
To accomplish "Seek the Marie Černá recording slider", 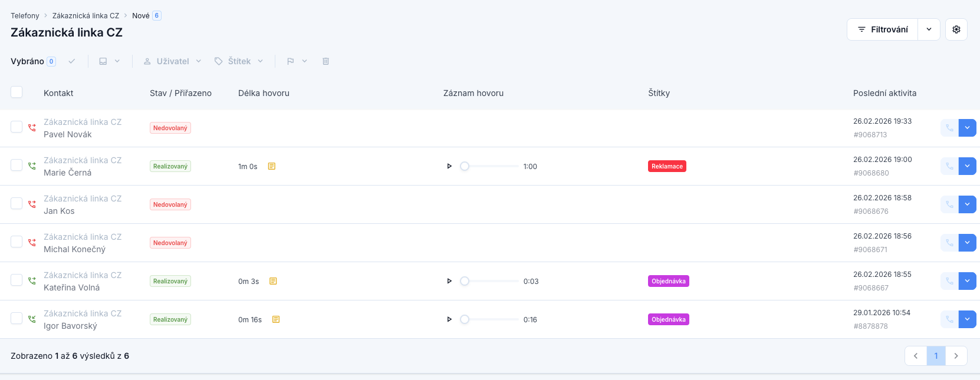I will [x=489, y=166].
